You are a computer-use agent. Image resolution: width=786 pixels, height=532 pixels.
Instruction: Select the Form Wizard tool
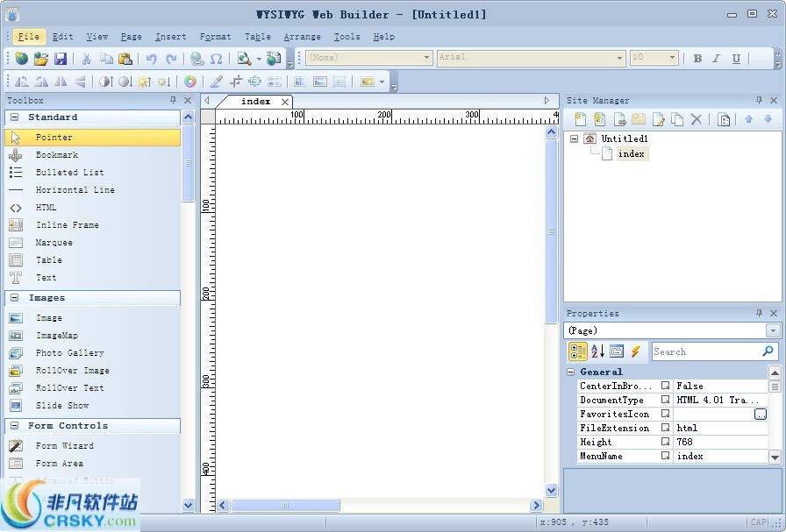point(93,445)
